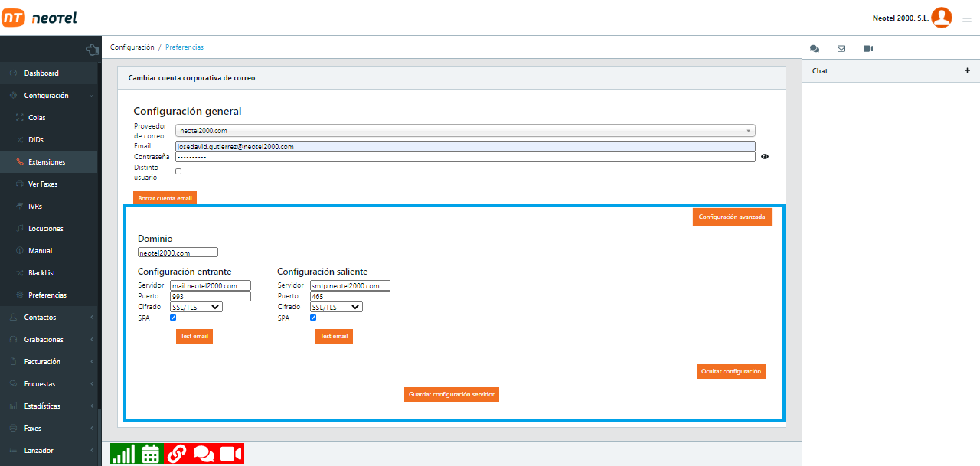980x466 pixels.
Task: Expand the Contactos sidebar menu
Action: tap(40, 318)
